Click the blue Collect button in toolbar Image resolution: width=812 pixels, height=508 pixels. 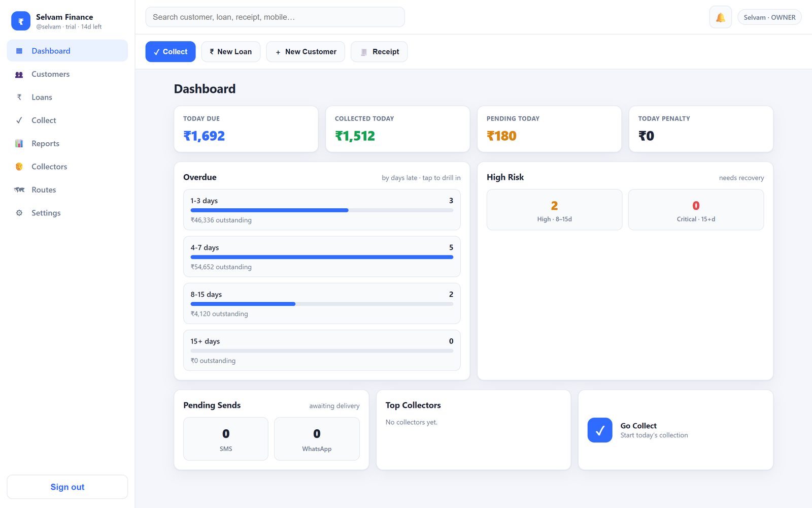171,52
